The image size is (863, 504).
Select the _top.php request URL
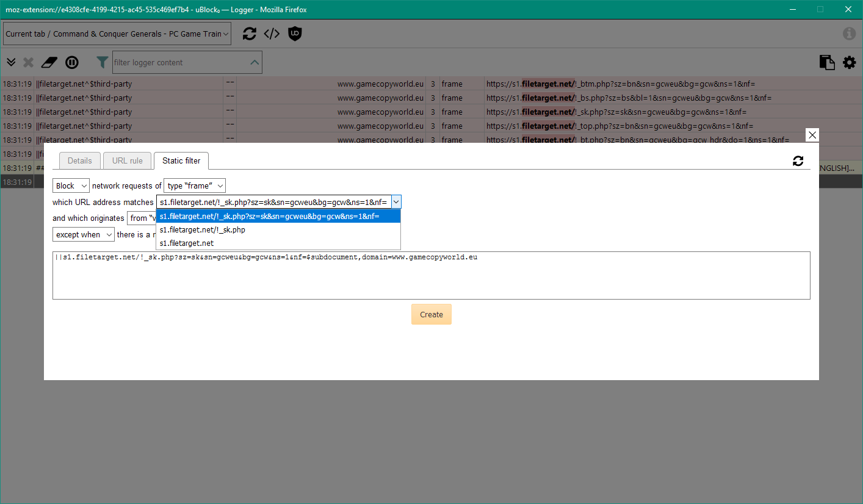pyautogui.click(x=620, y=126)
